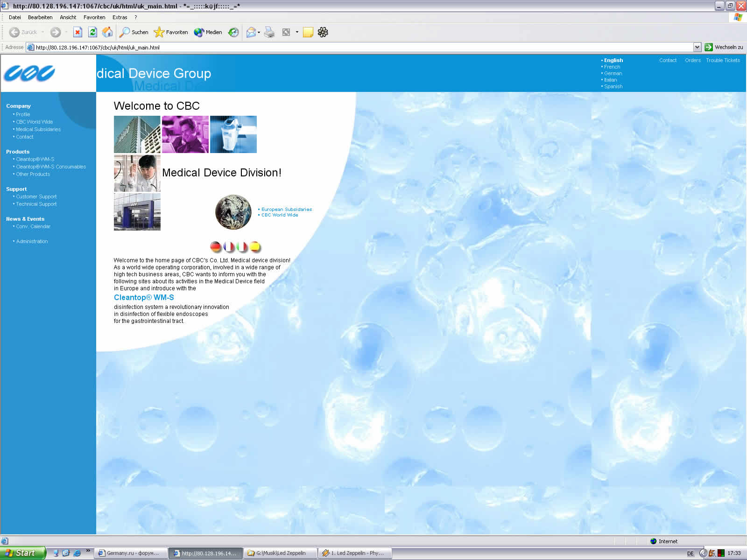Open Internet Explorer from quick launch
747x560 pixels.
[77, 553]
